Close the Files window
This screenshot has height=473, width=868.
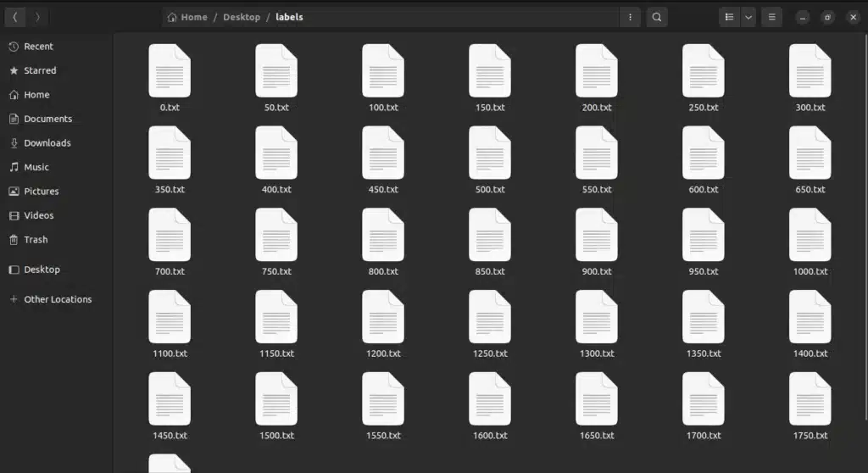tap(853, 17)
